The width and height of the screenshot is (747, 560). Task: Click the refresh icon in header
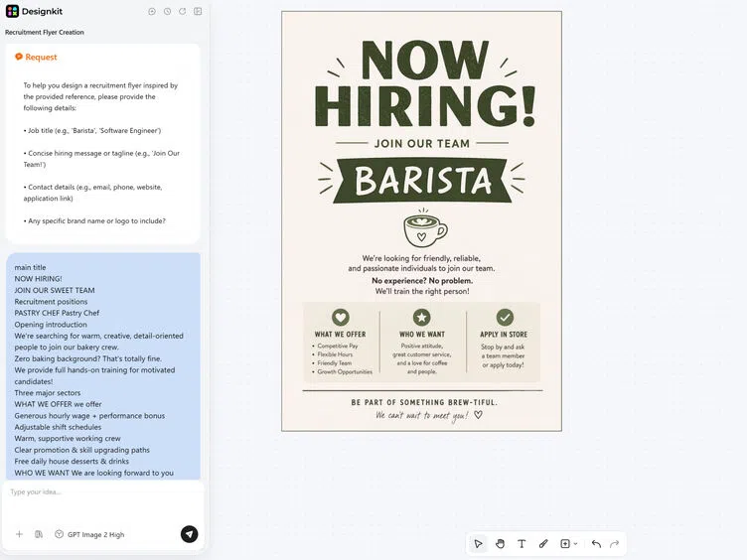tap(183, 12)
